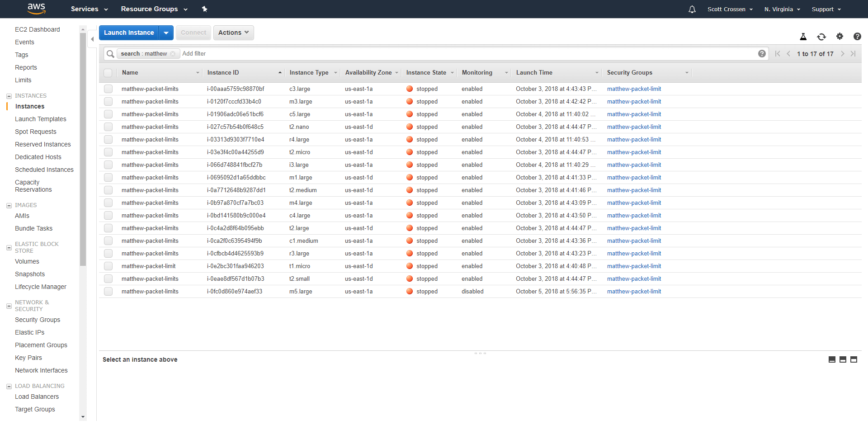Image resolution: width=868 pixels, height=425 pixels.
Task: Check the select-all instances checkbox
Action: [108, 73]
